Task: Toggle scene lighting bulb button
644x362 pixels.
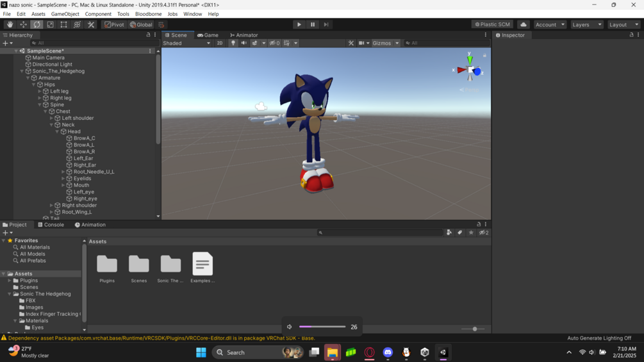Action: [233, 43]
